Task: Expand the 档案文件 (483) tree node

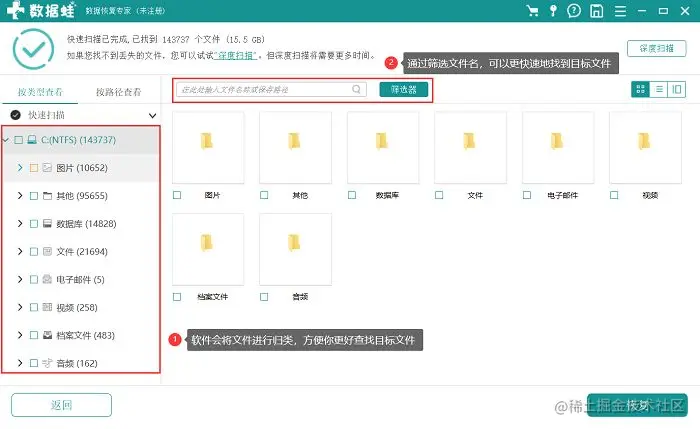Action: [20, 335]
